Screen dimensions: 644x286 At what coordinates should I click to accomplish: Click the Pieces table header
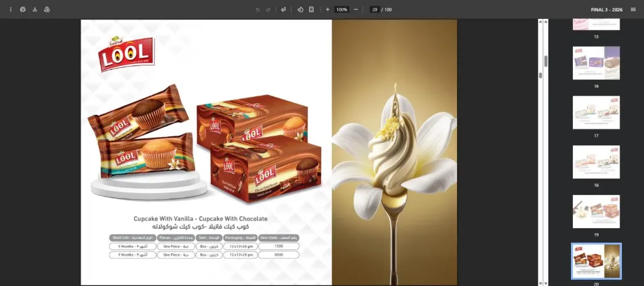[176, 238]
